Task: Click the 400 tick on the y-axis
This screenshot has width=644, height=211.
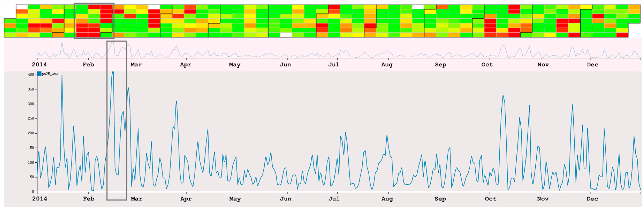Action: pos(31,75)
